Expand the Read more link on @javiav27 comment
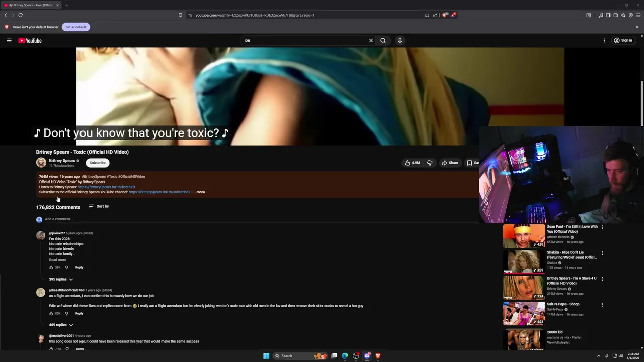Viewport: 644px width, 362px height. click(x=57, y=260)
